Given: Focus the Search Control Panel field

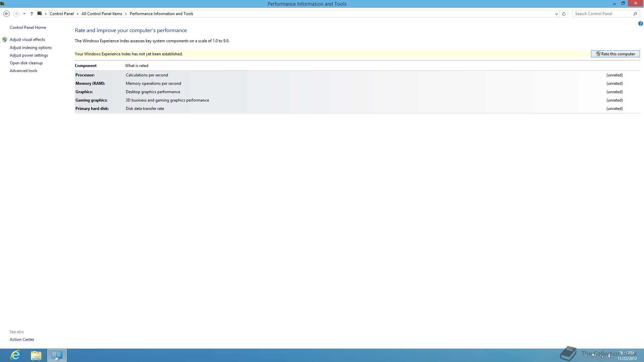Looking at the screenshot, I should pos(602,14).
